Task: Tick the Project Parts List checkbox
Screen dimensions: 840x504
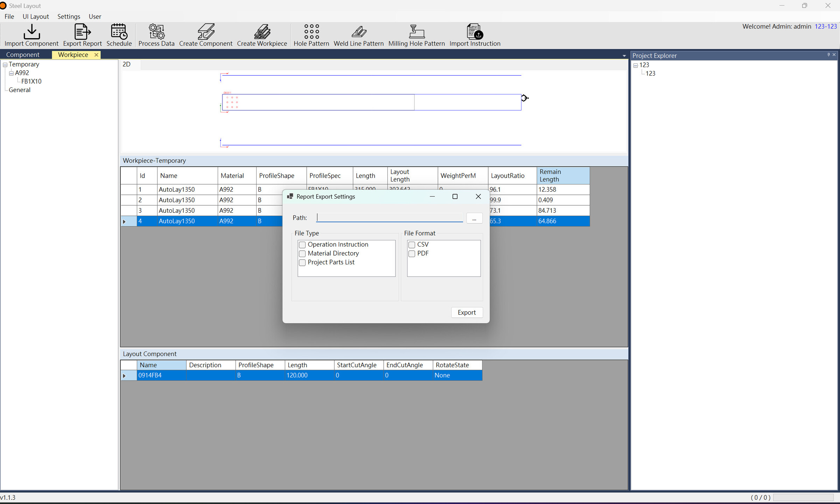Action: pyautogui.click(x=302, y=263)
